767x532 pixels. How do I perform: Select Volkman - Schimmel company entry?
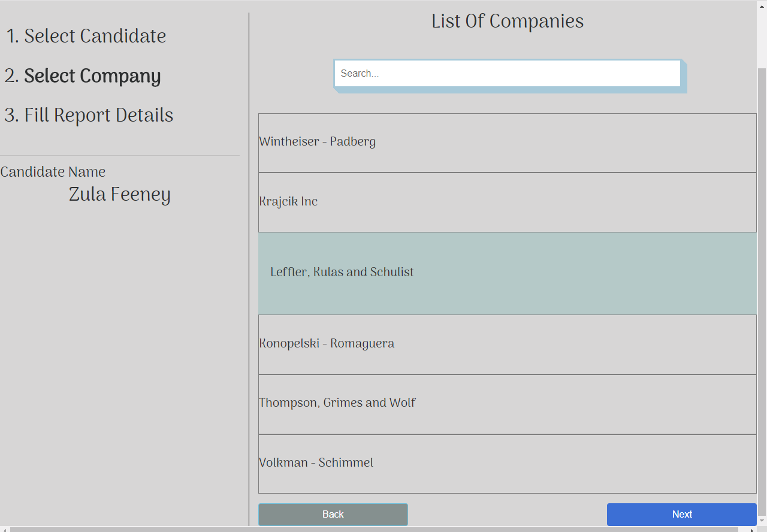pyautogui.click(x=508, y=463)
